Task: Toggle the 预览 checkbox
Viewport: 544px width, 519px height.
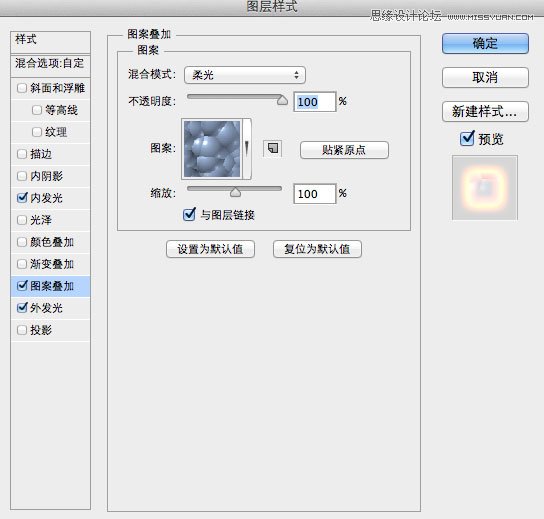Action: pyautogui.click(x=467, y=138)
